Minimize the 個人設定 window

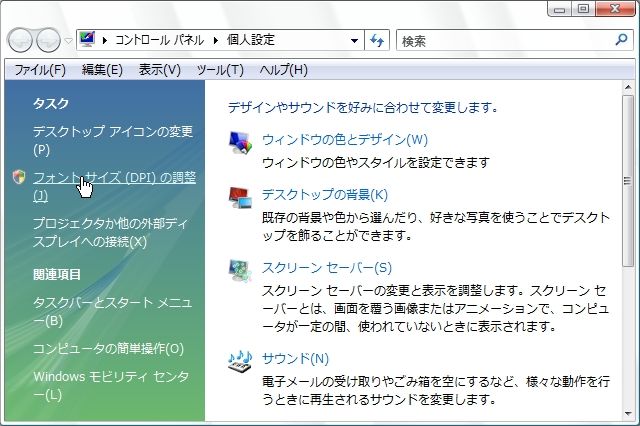559,9
